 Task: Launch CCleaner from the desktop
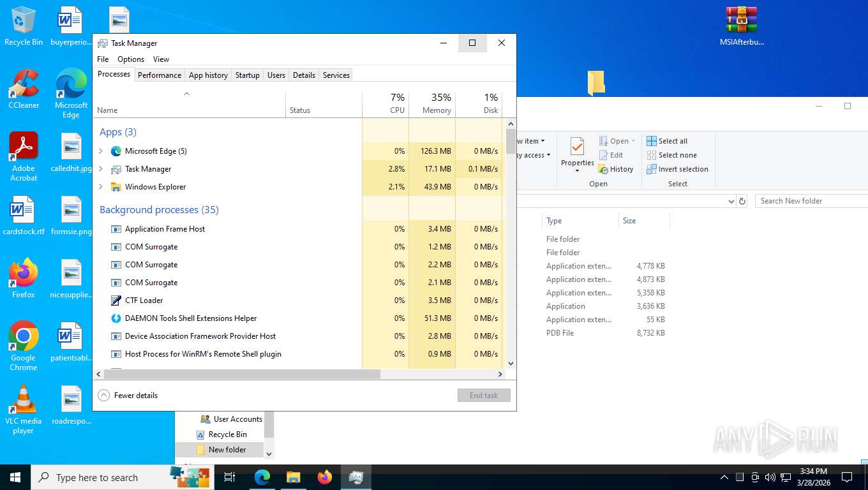24,89
